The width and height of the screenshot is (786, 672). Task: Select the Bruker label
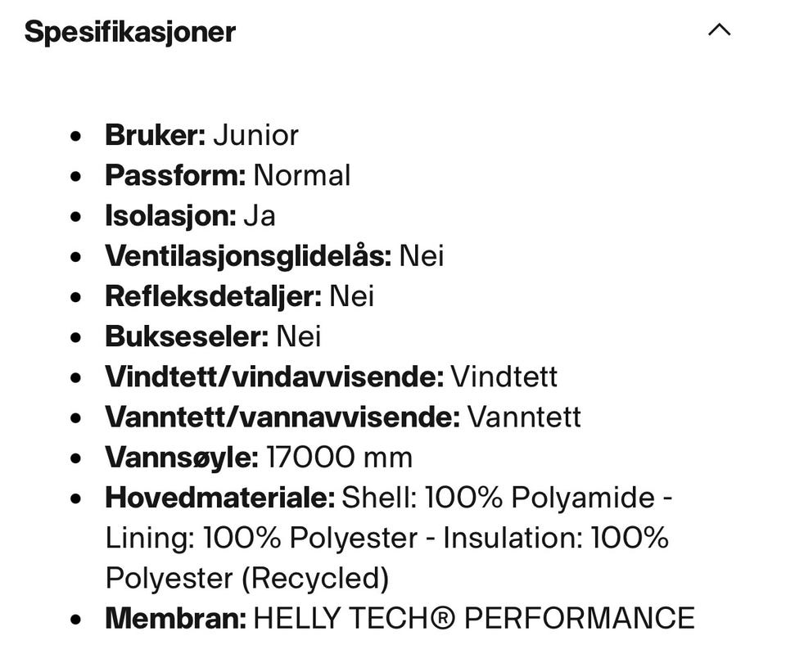pyautogui.click(x=156, y=135)
